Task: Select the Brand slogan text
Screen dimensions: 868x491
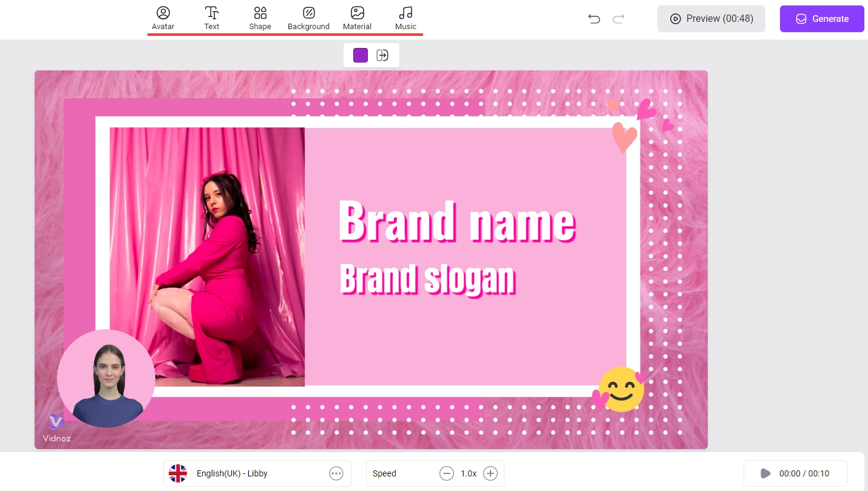Action: (x=427, y=279)
